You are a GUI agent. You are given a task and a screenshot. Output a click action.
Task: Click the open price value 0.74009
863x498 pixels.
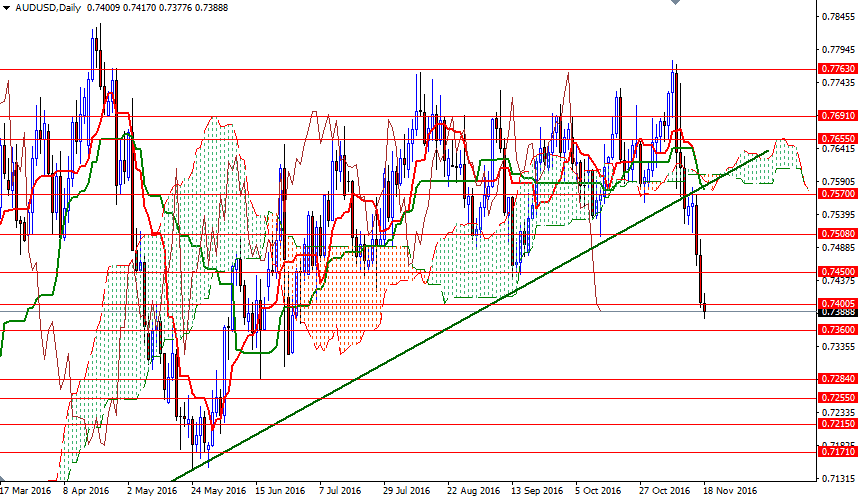click(x=103, y=8)
